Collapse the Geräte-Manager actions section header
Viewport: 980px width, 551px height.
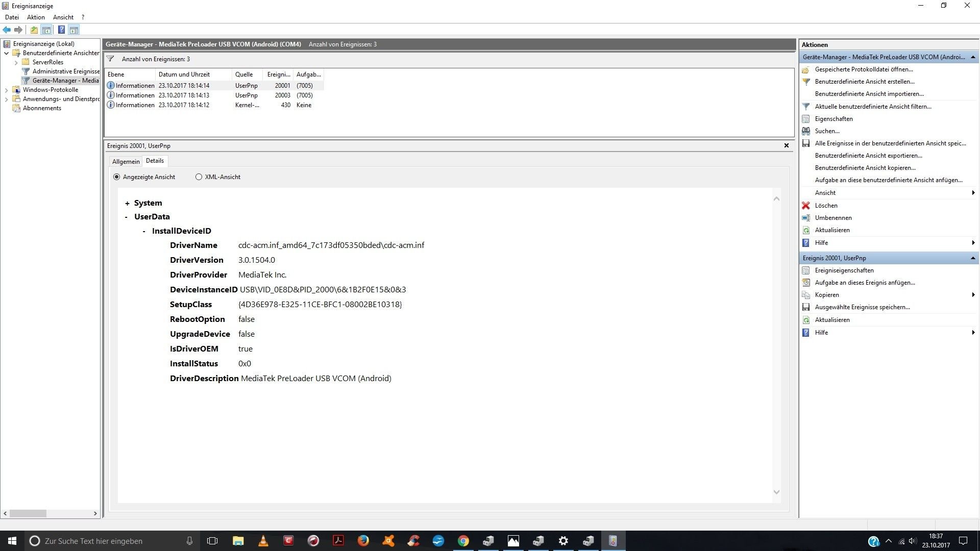coord(973,57)
